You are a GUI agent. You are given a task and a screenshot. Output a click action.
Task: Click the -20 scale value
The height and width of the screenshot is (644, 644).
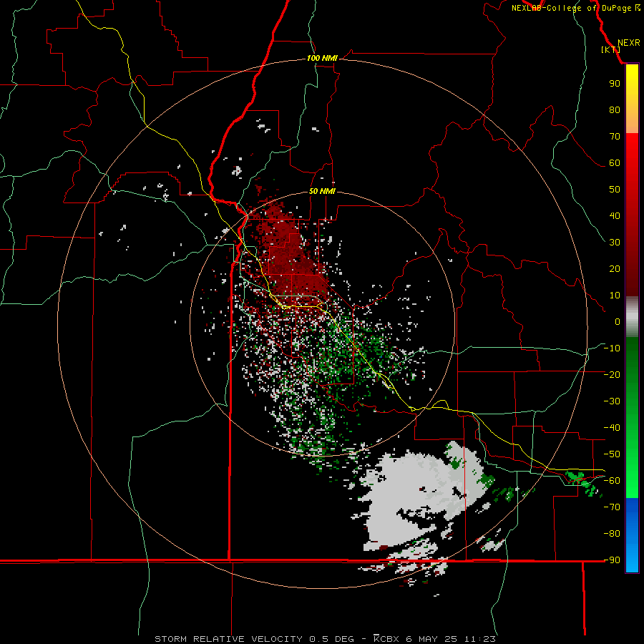(x=612, y=374)
